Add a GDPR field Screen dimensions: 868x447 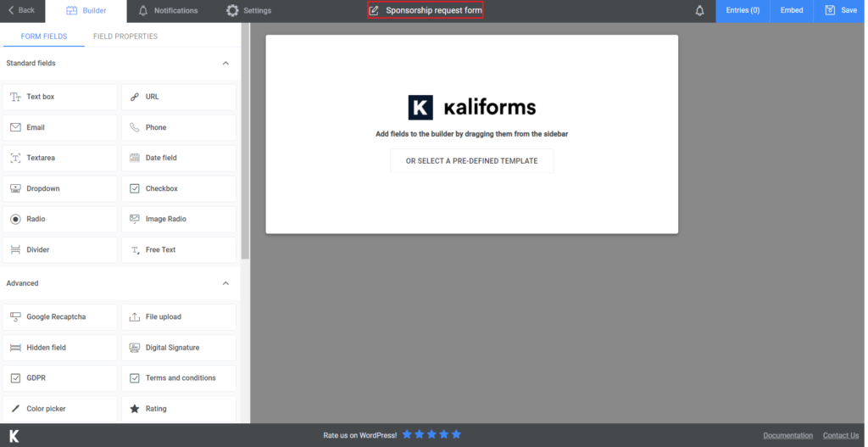click(60, 378)
